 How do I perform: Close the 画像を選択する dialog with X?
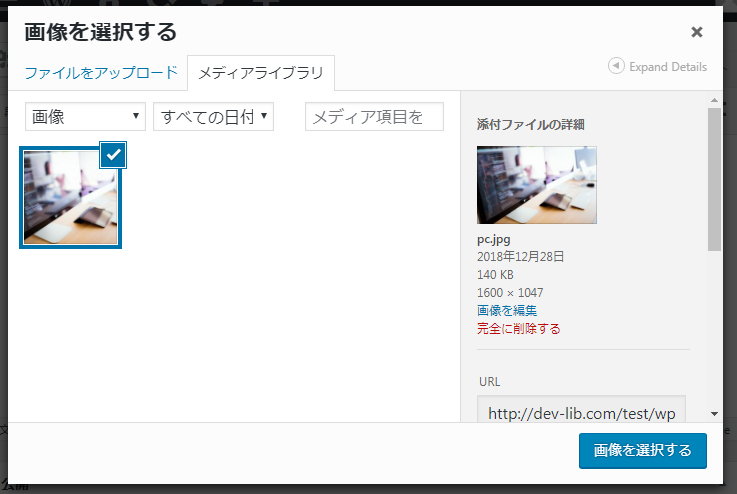tap(697, 32)
